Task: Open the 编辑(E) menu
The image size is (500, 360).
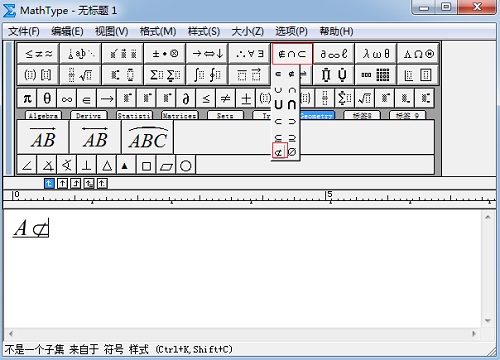Action: [67, 32]
